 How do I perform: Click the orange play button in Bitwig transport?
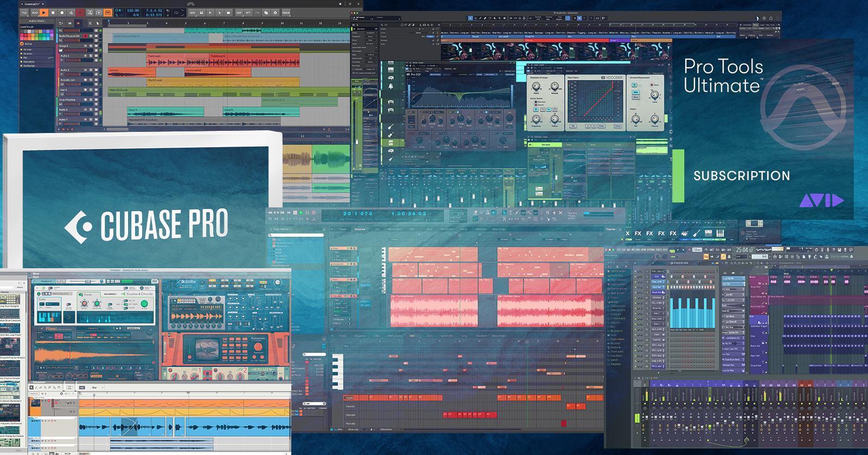(x=44, y=12)
